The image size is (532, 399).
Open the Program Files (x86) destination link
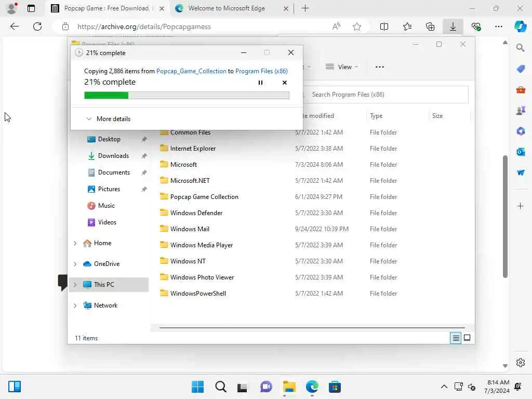261,71
